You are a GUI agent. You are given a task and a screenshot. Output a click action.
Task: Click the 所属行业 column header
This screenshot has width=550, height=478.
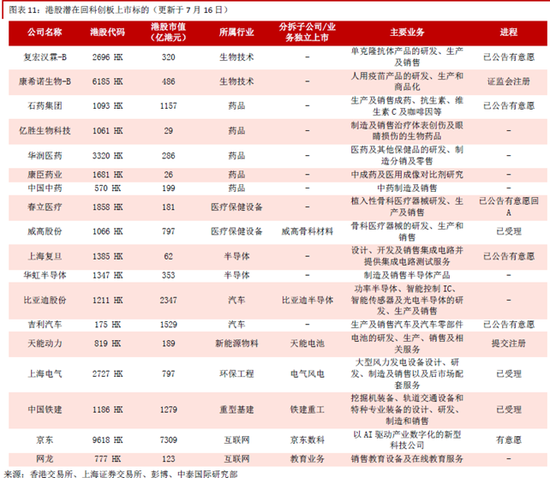point(236,32)
